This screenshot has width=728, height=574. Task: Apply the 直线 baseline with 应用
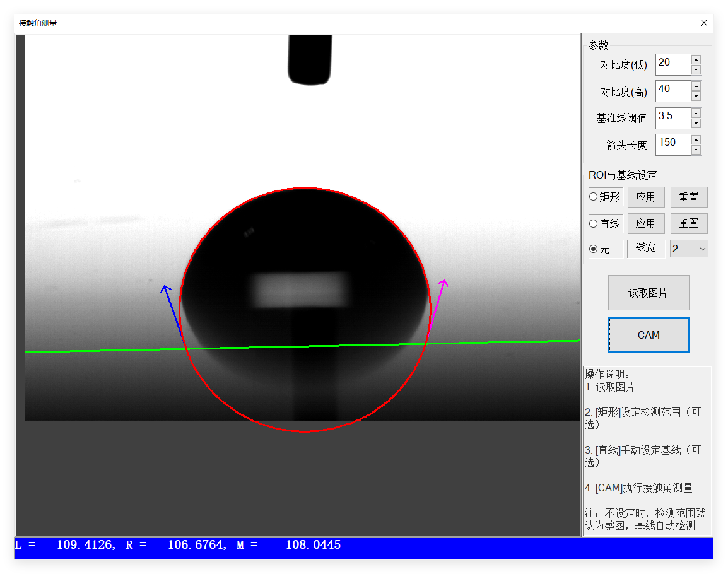645,223
